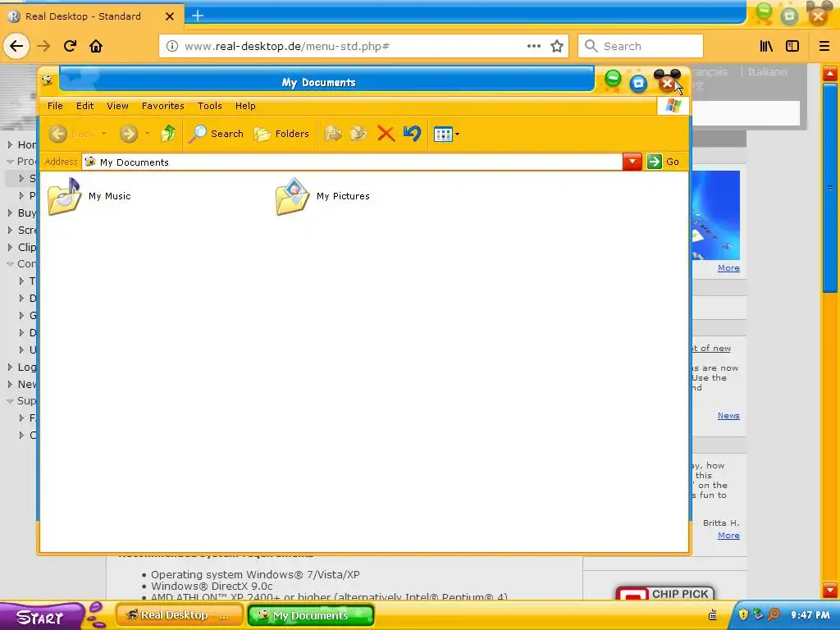Click the Forward arrow button
840x630 pixels.
click(x=129, y=134)
